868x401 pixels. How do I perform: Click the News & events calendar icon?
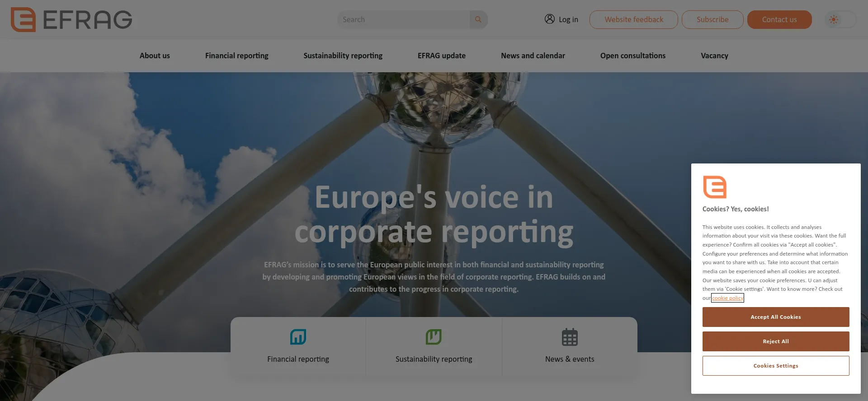(570, 337)
